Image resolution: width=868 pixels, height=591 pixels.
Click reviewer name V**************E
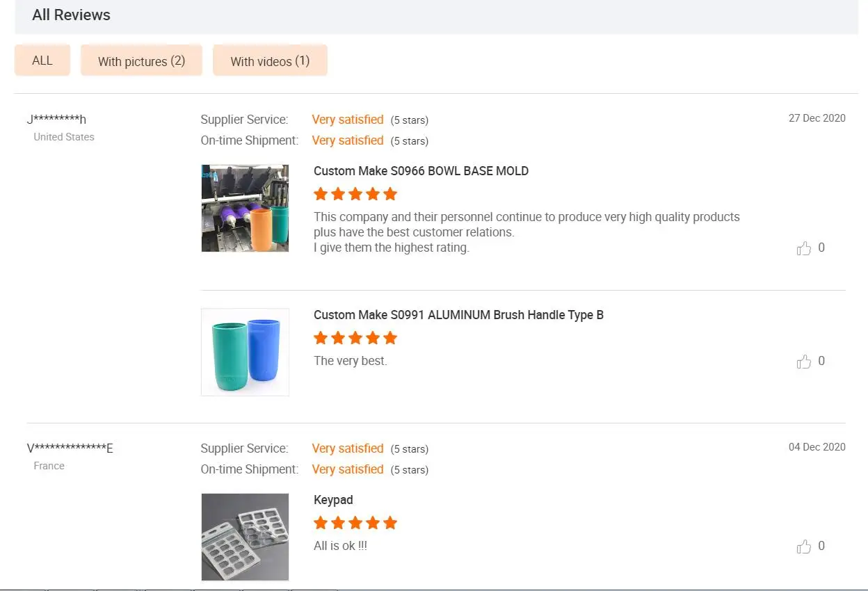click(x=70, y=448)
